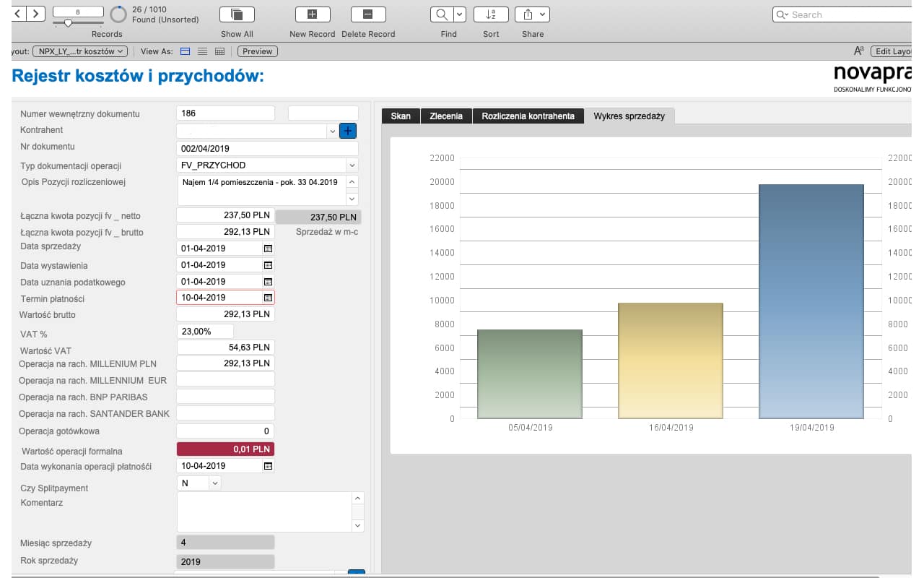The height and width of the screenshot is (578, 924).
Task: Click blue plus button next to Kontrahent
Action: click(x=348, y=131)
